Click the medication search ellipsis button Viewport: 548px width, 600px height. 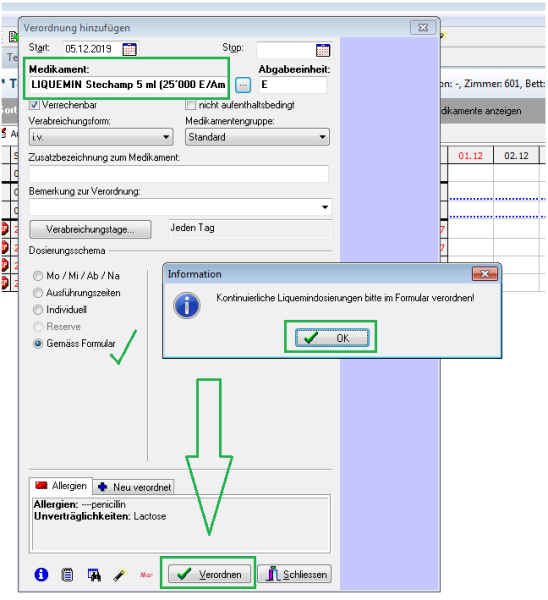coord(243,85)
